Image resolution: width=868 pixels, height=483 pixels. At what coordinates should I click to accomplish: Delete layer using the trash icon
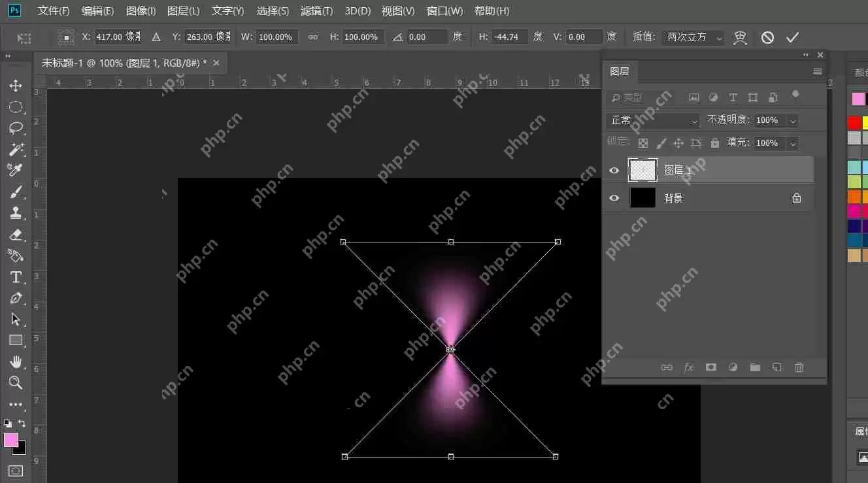pos(799,367)
